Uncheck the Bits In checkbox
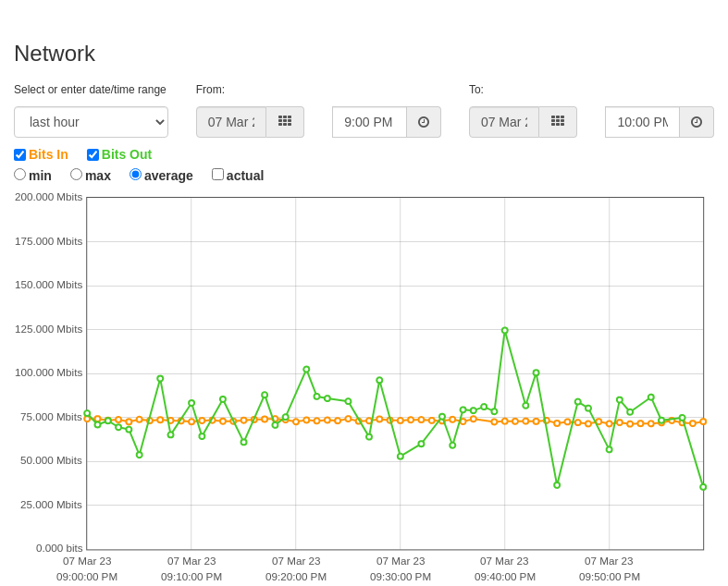Viewport: 728px width, 586px height. [20, 154]
